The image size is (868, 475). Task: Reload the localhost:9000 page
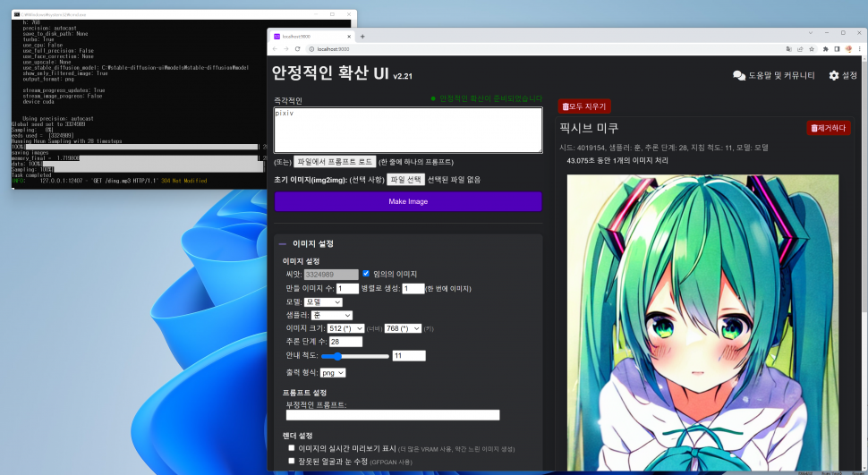tap(297, 48)
